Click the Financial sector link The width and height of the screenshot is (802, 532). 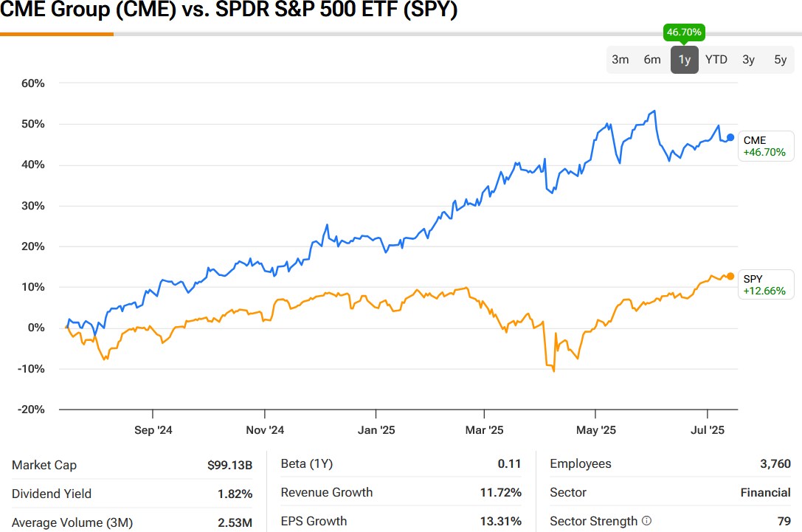[x=767, y=492]
